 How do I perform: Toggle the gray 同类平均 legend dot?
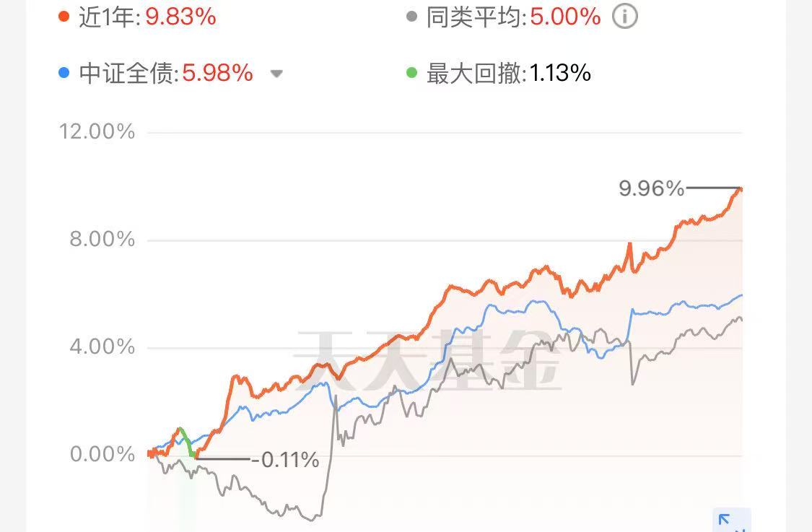[411, 17]
